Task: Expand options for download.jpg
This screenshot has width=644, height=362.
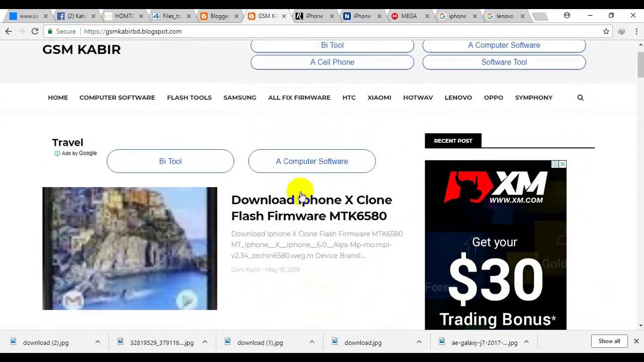Action: pyautogui.click(x=419, y=342)
